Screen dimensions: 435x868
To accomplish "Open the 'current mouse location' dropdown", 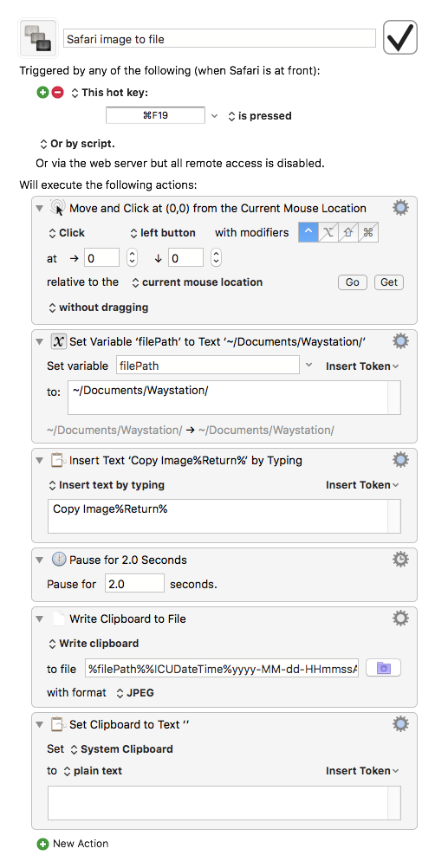I will 197,282.
